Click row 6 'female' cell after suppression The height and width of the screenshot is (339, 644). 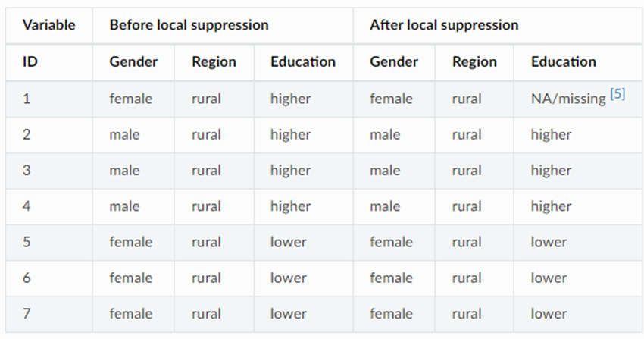coord(391,278)
